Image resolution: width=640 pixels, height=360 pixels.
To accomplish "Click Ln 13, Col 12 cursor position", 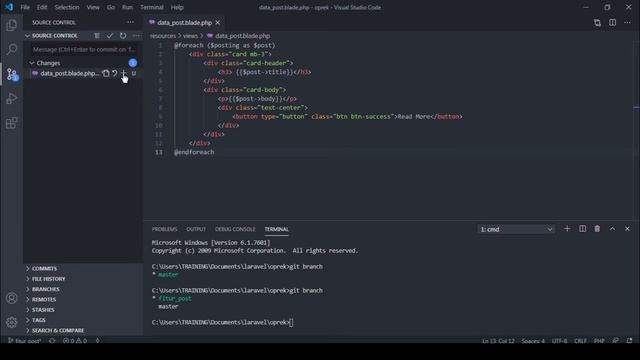I will (498, 341).
